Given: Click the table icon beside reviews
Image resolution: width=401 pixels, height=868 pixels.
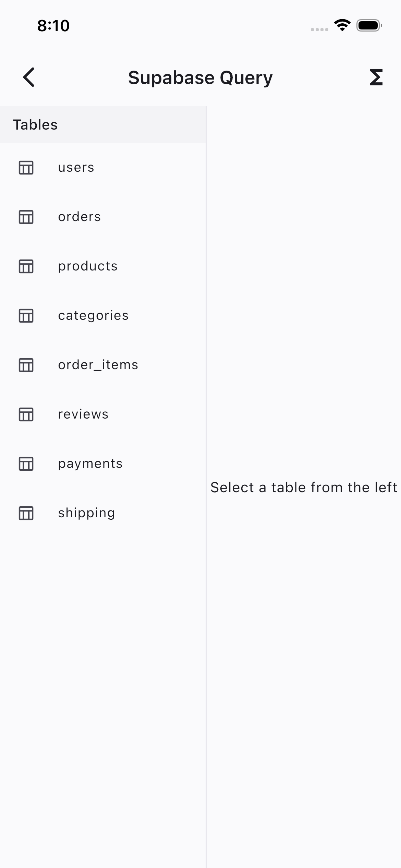Looking at the screenshot, I should click(26, 414).
